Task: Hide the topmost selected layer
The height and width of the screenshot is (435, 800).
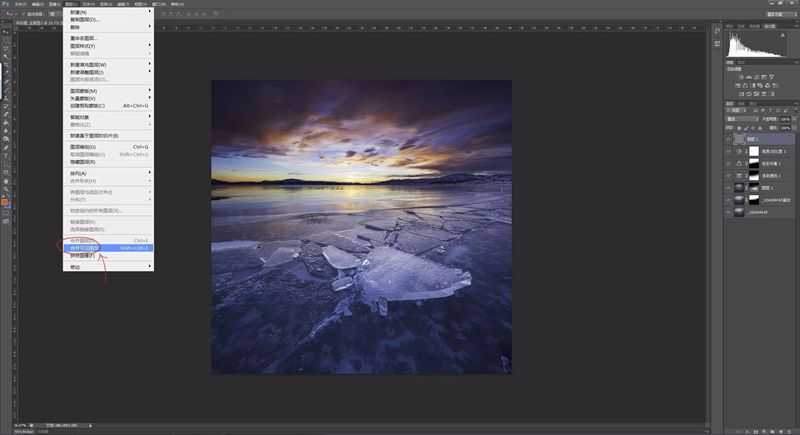Action: [729, 139]
